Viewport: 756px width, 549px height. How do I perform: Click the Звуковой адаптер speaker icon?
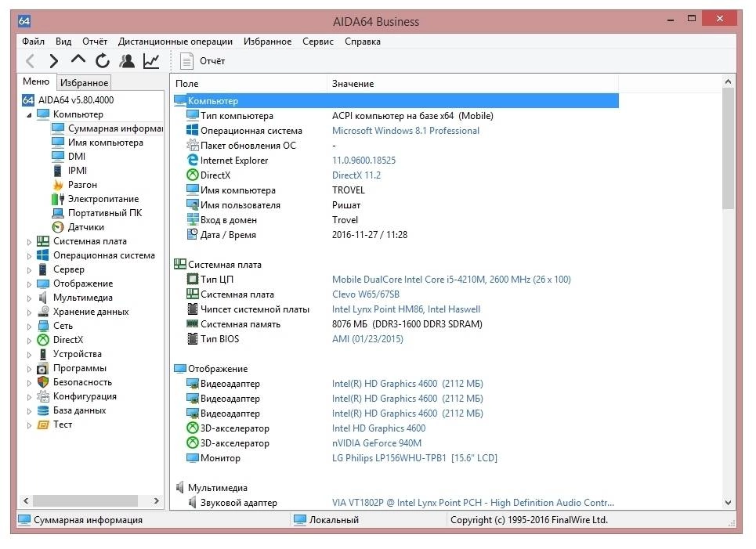tap(193, 503)
